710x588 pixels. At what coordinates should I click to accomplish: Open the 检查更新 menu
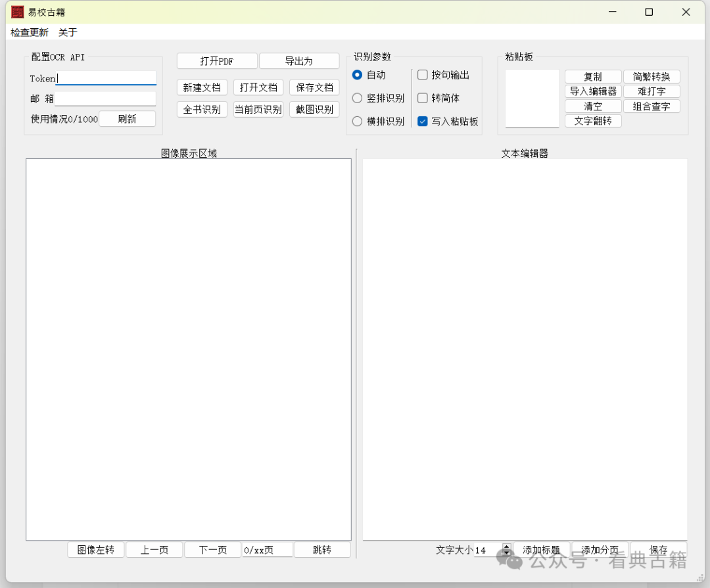30,32
